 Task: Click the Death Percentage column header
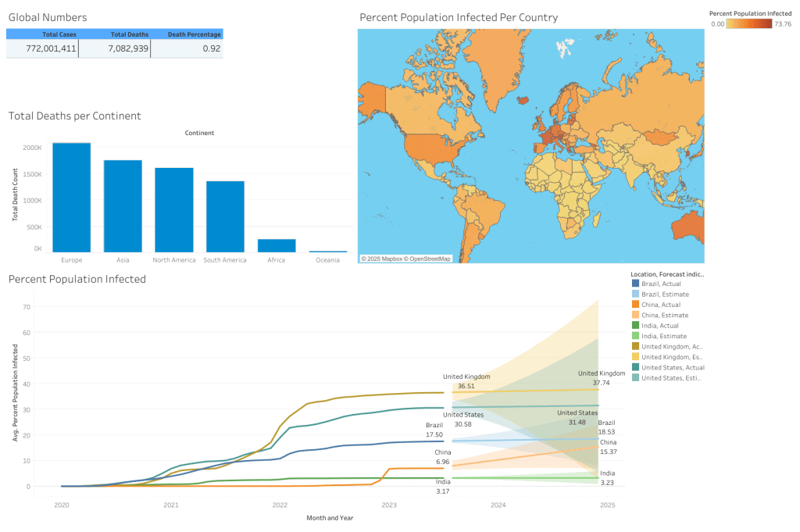(x=195, y=34)
